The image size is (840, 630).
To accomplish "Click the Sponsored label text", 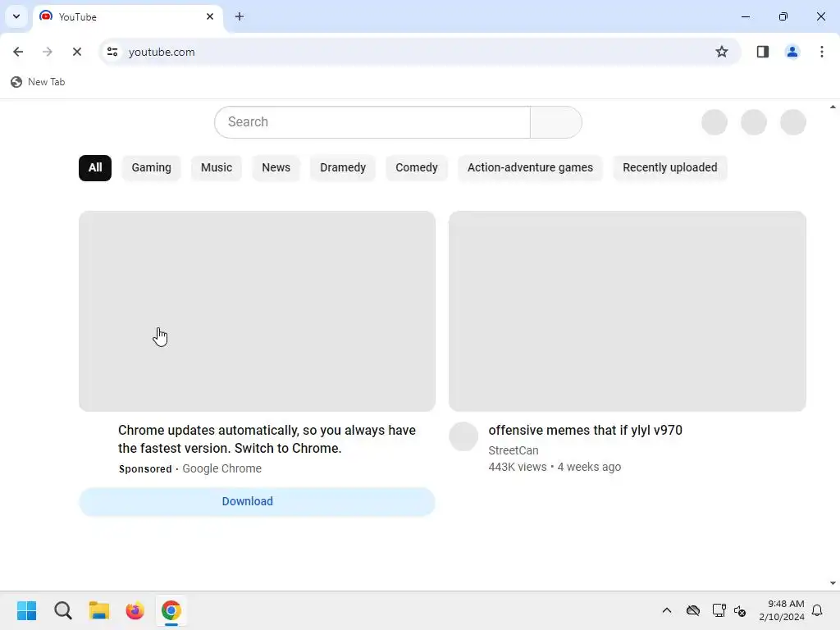I will tap(145, 468).
